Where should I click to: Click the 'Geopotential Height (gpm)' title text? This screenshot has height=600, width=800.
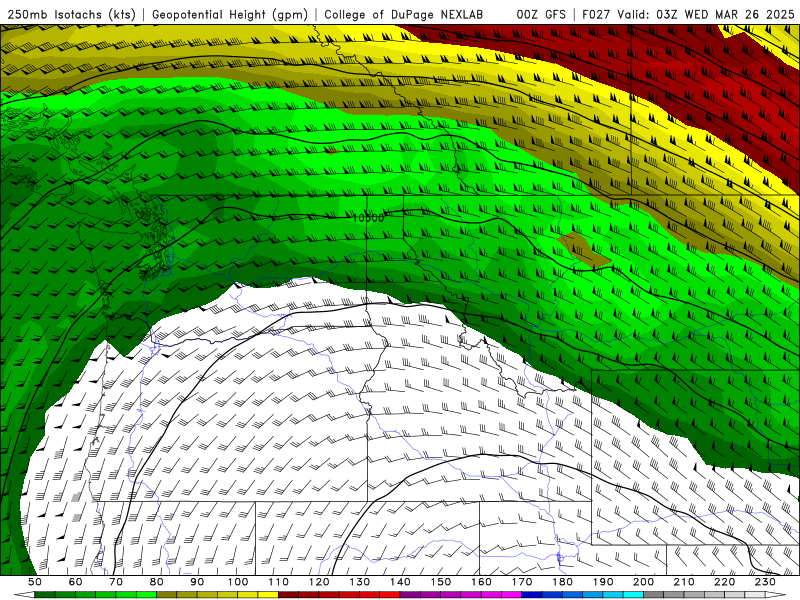(x=230, y=15)
